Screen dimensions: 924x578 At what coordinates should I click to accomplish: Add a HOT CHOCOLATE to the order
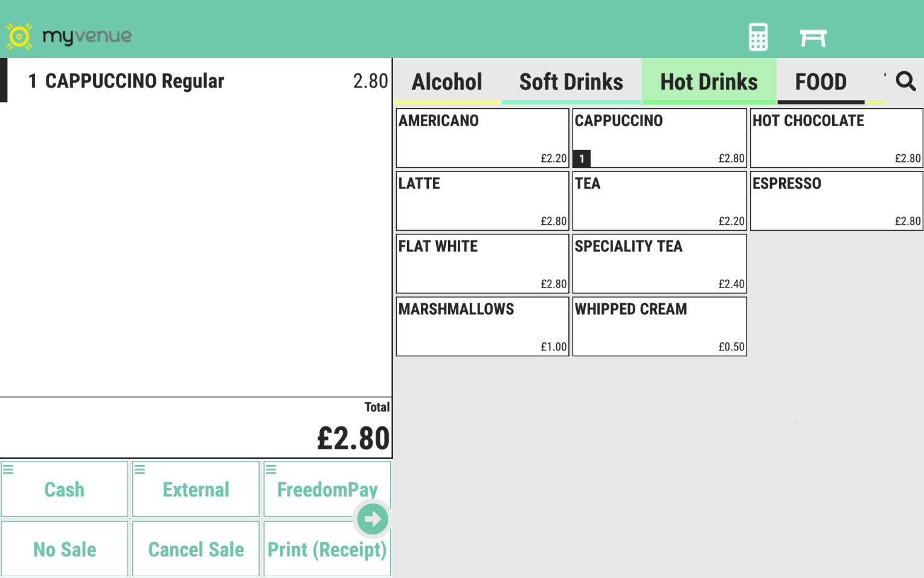tap(836, 138)
